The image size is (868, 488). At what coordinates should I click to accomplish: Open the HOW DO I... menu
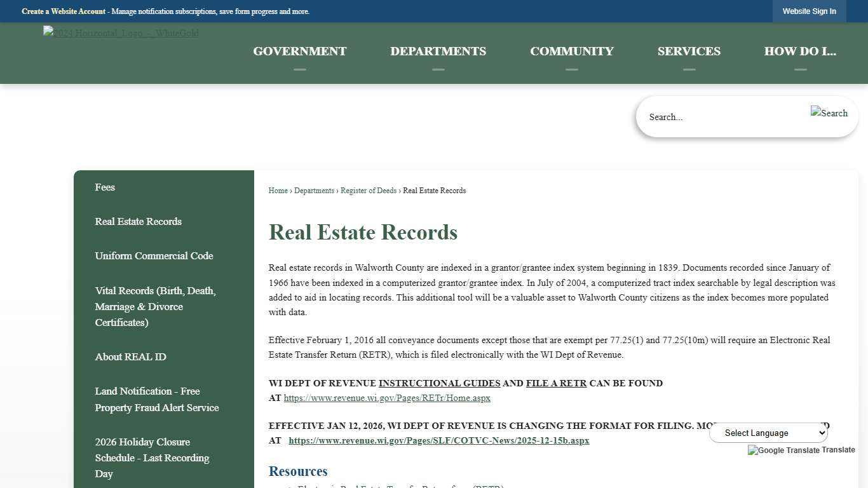tap(800, 51)
